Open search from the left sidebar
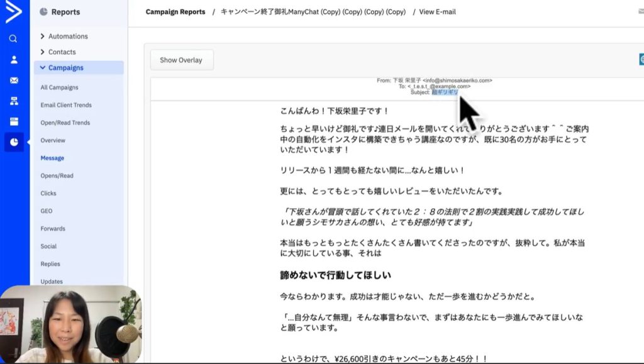This screenshot has height=364, width=644. coord(13,38)
